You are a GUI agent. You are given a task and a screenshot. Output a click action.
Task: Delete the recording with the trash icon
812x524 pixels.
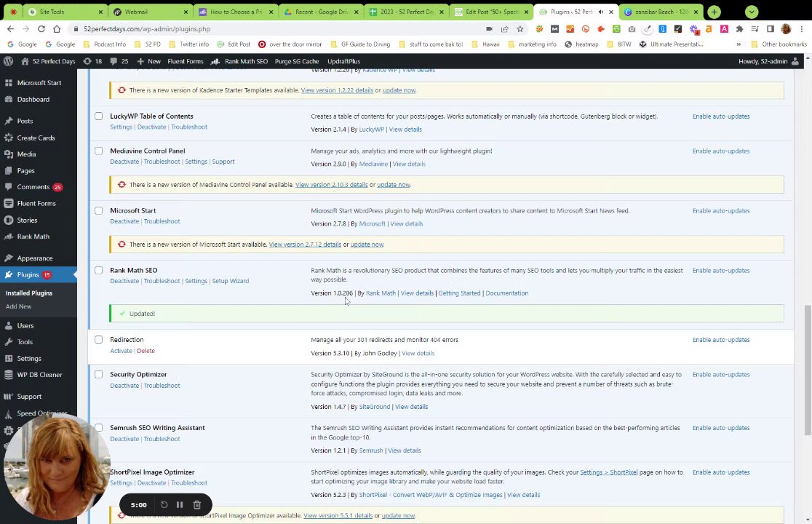196,505
